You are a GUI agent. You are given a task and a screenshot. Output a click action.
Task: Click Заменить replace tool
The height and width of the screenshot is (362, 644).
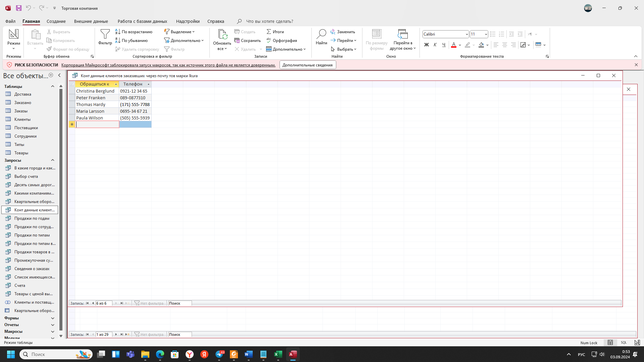pos(343,32)
